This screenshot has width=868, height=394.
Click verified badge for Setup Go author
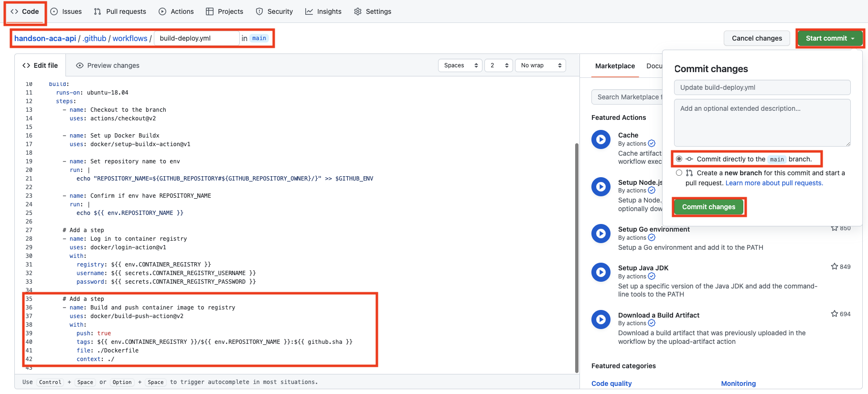(x=652, y=237)
